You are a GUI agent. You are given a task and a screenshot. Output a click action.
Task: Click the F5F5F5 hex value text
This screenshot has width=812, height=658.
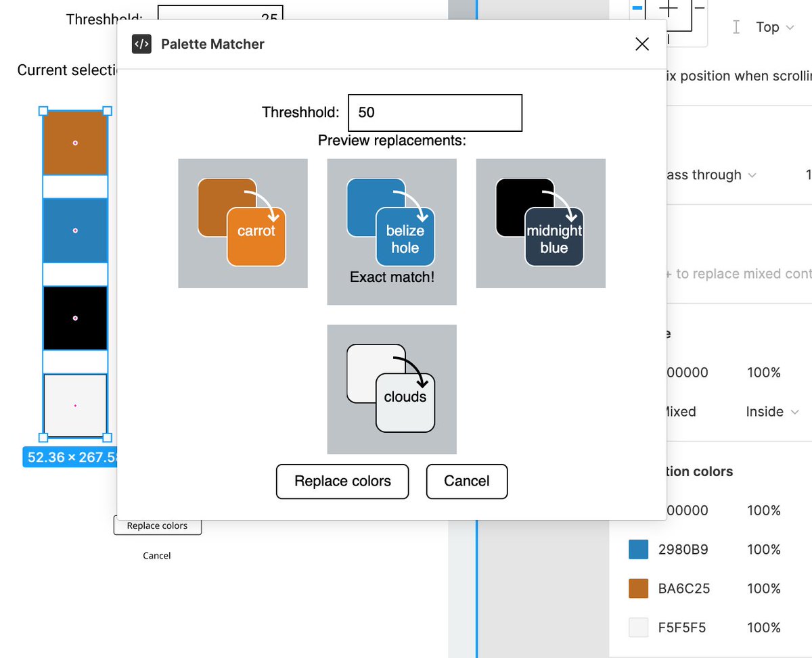pyautogui.click(x=681, y=628)
